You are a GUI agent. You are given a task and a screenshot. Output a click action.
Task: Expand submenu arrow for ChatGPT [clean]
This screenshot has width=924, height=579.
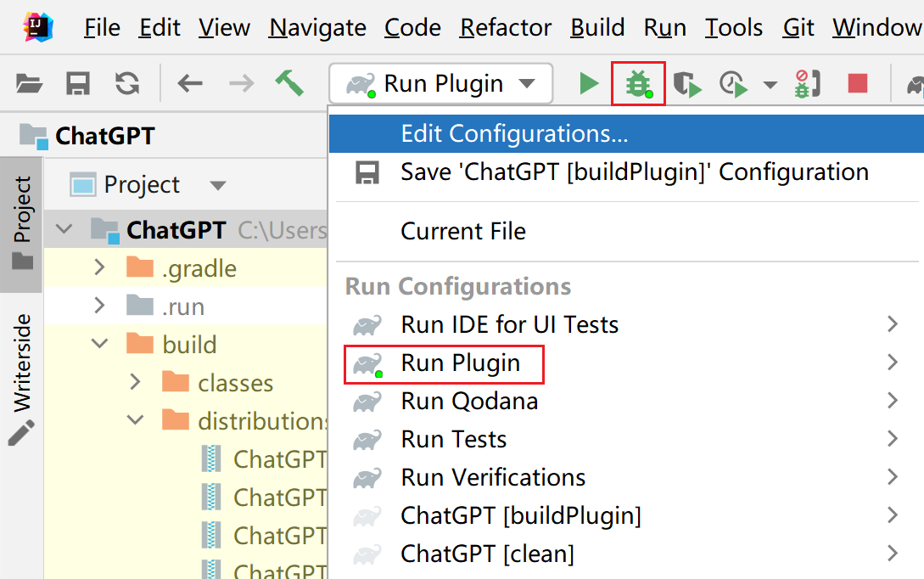point(893,554)
